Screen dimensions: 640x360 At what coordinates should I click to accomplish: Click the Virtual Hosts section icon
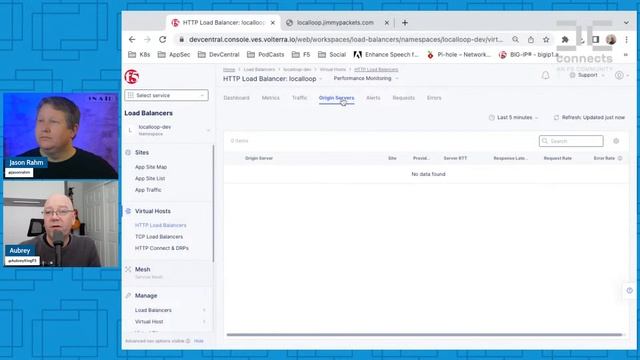coord(128,211)
